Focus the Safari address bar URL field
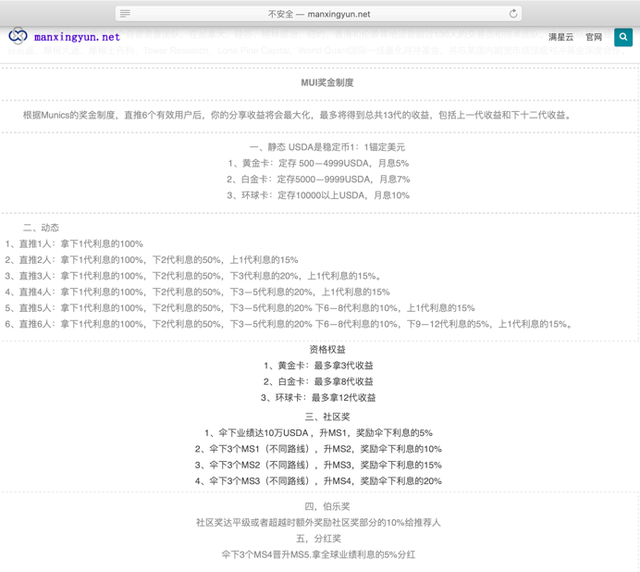Image resolution: width=640 pixels, height=572 pixels. (319, 14)
